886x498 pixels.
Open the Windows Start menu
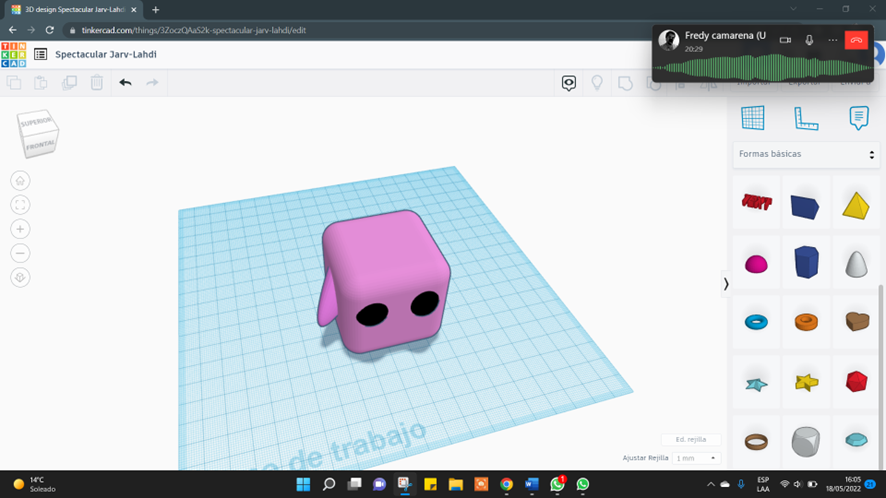point(303,484)
